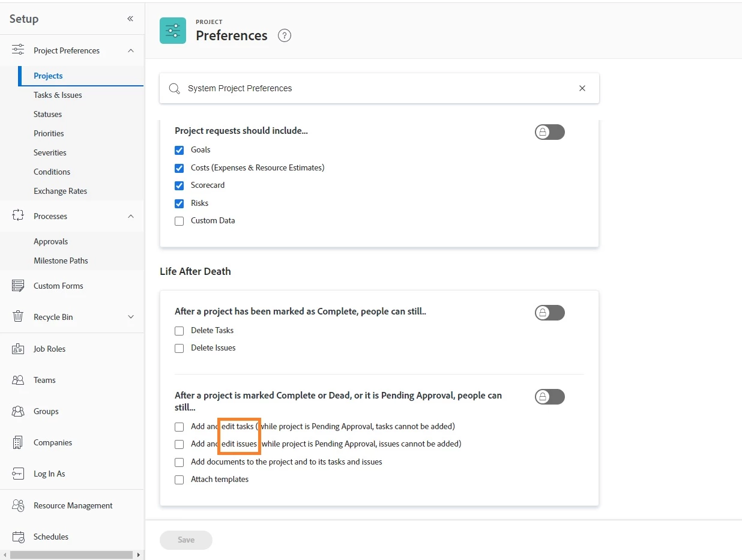Check the Delete Tasks checkbox
The image size is (742, 560).
pos(179,331)
